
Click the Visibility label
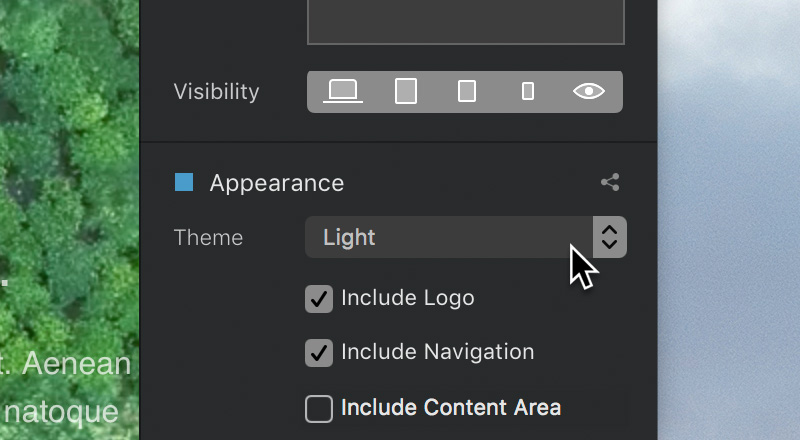click(216, 92)
